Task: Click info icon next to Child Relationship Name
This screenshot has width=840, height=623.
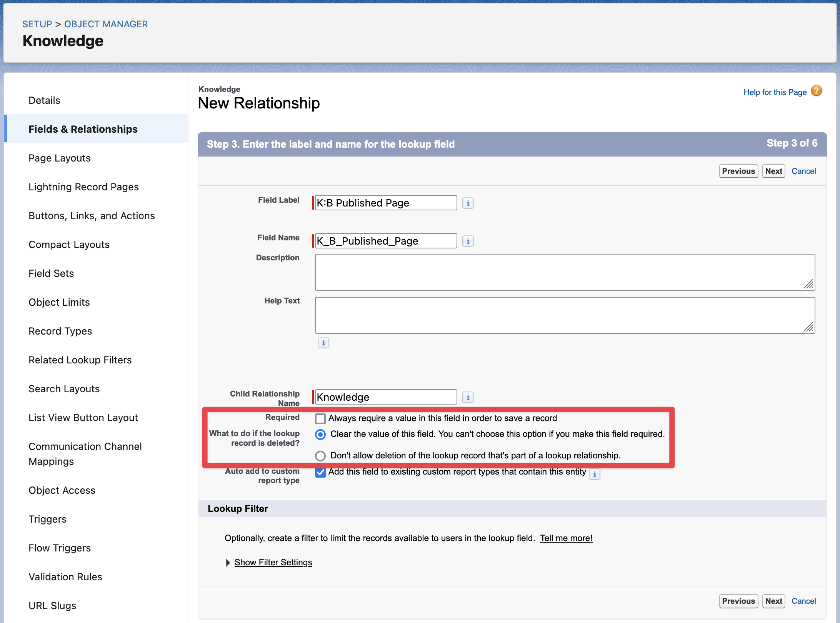Action: coord(468,397)
